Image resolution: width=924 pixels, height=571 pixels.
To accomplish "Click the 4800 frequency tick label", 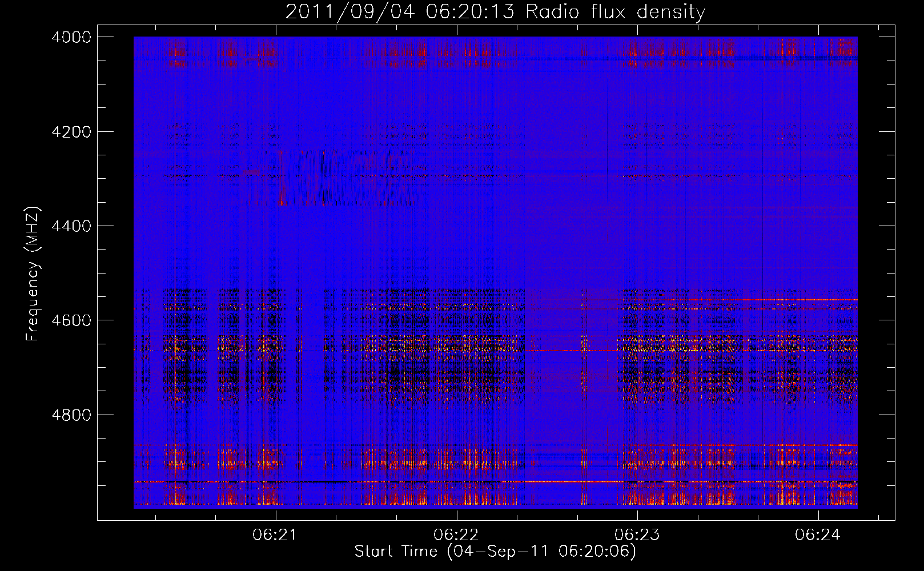I will pyautogui.click(x=71, y=415).
